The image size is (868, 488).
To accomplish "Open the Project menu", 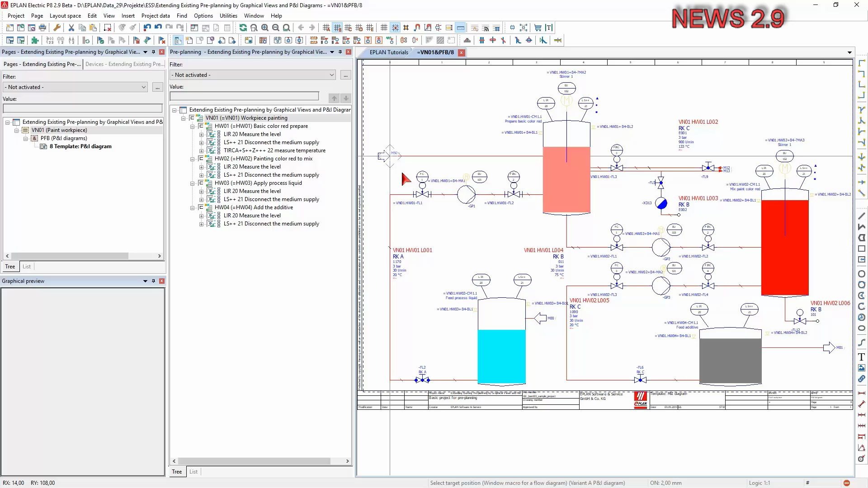I will coord(16,15).
